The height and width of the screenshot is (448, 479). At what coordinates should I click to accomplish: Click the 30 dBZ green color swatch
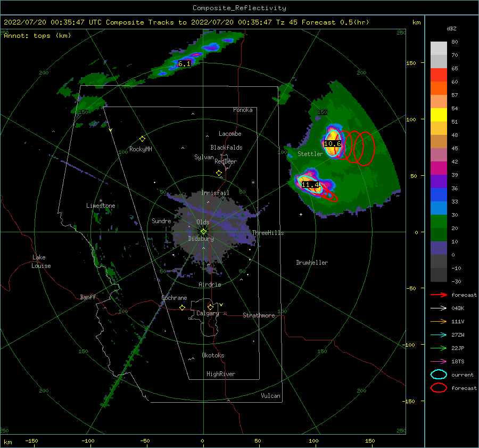point(439,222)
